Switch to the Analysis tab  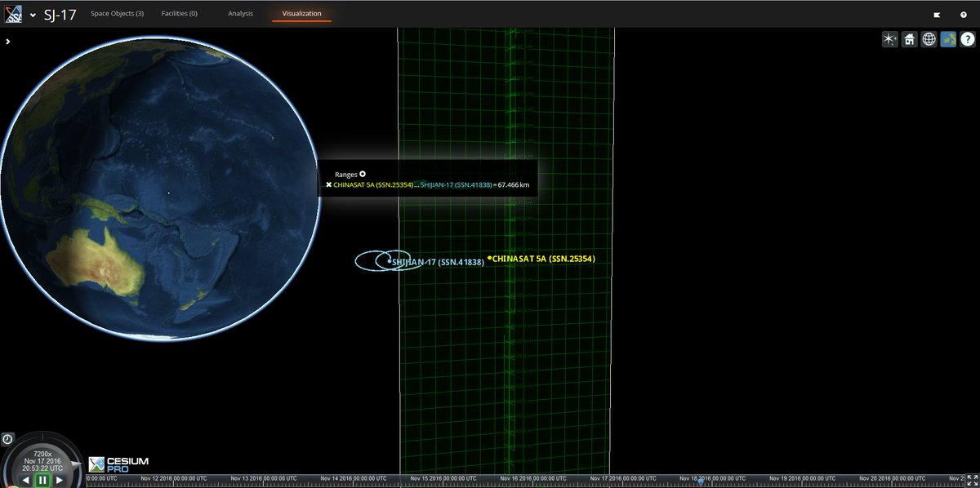pos(240,13)
